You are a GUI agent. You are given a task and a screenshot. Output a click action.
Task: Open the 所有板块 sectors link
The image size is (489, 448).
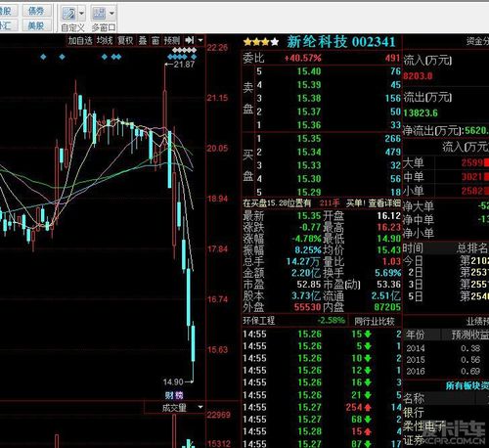[x=467, y=386]
